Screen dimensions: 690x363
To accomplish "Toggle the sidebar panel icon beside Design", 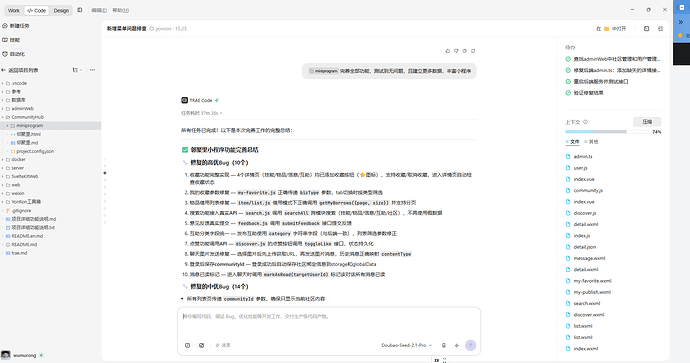I will tap(80, 10).
